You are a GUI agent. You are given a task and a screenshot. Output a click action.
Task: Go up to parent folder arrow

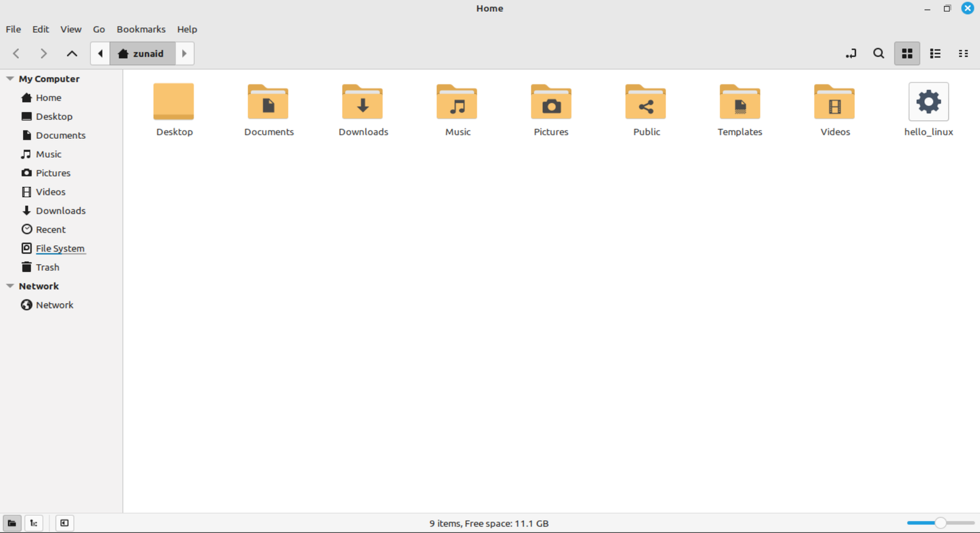click(72, 53)
